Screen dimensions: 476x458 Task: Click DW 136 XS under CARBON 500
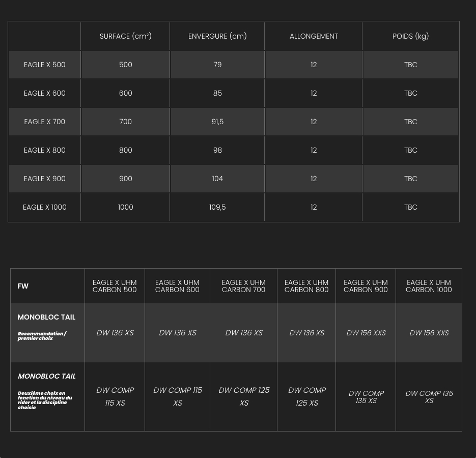[115, 333]
